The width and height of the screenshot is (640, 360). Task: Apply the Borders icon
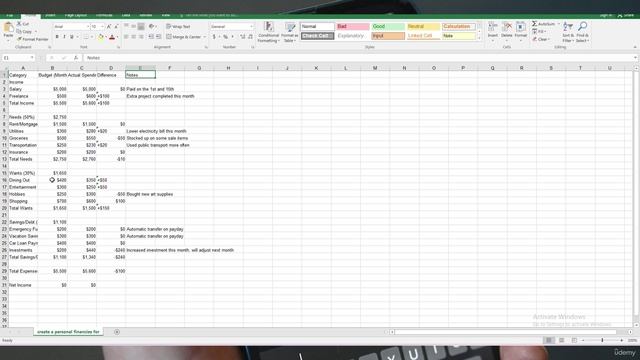pos(86,37)
